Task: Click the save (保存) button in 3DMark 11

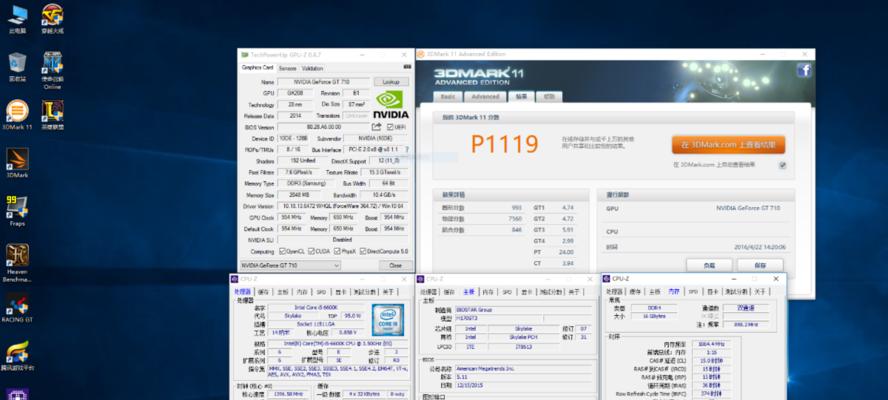Action: pyautogui.click(x=760, y=265)
